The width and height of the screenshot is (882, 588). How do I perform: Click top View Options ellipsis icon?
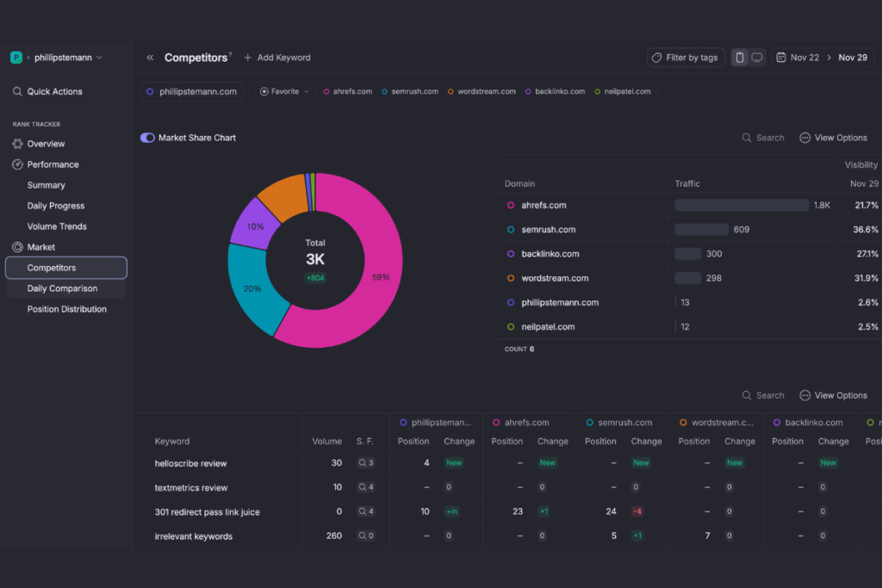[805, 138]
